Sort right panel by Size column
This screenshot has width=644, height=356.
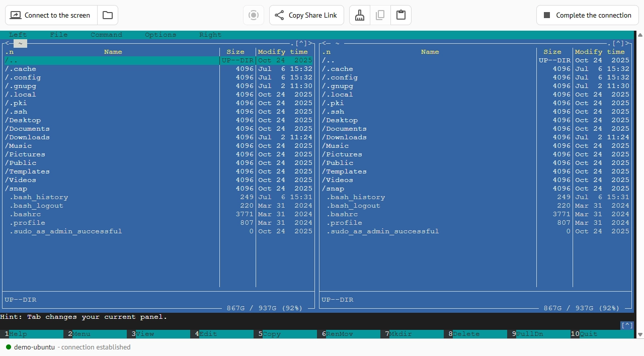(x=552, y=52)
